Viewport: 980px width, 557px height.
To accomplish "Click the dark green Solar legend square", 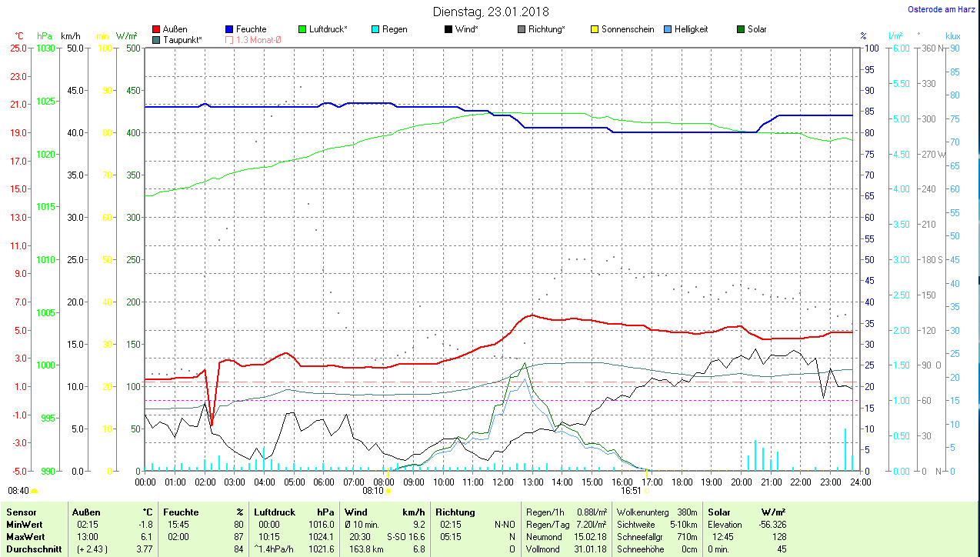I will [x=742, y=29].
